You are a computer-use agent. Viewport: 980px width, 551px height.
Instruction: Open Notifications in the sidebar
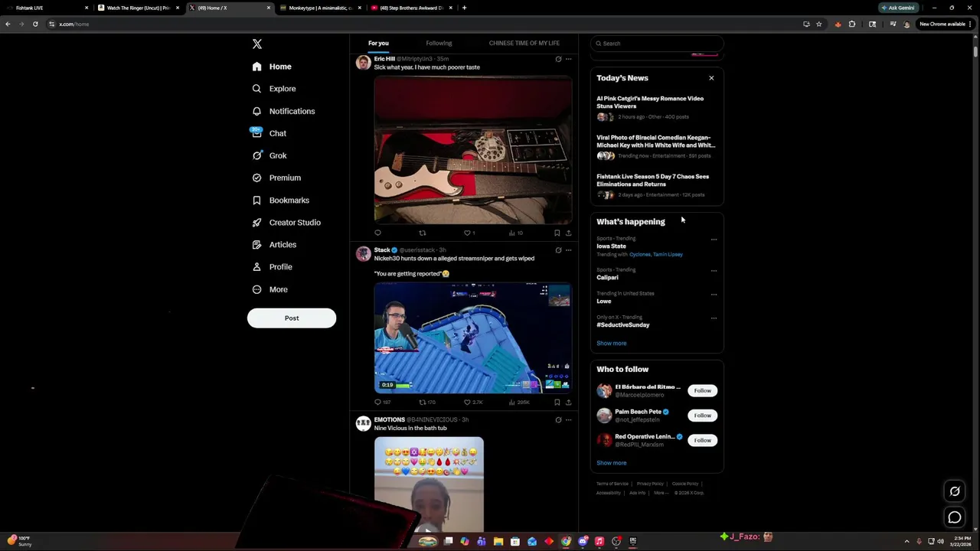(283, 111)
